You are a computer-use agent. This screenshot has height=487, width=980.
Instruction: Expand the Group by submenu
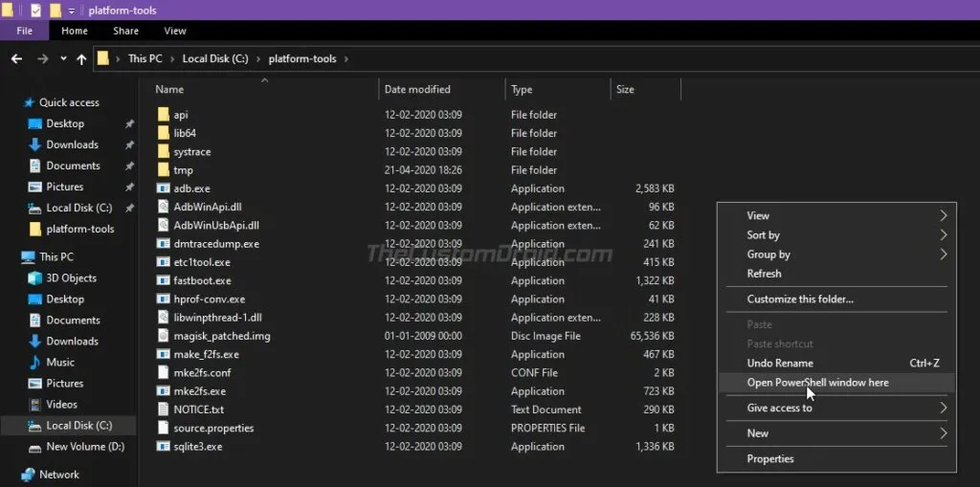[x=943, y=255]
